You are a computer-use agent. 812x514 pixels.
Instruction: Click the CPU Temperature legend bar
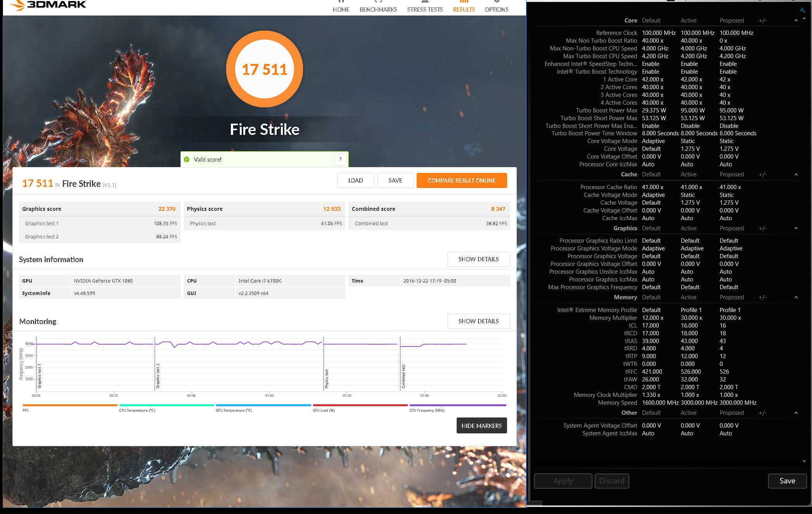(x=166, y=405)
